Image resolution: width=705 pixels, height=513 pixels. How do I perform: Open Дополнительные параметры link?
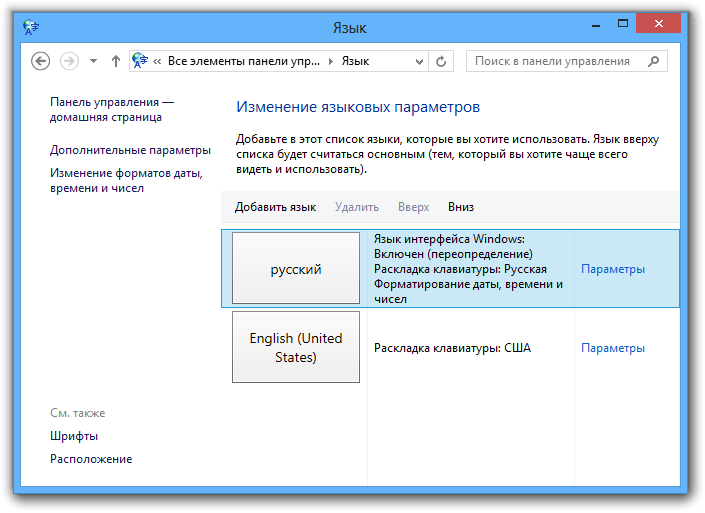pos(130,150)
